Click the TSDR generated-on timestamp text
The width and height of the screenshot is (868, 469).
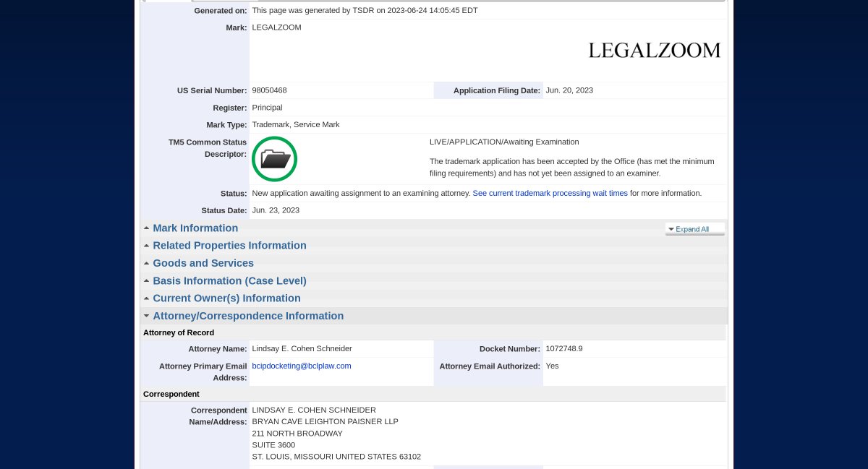point(365,10)
